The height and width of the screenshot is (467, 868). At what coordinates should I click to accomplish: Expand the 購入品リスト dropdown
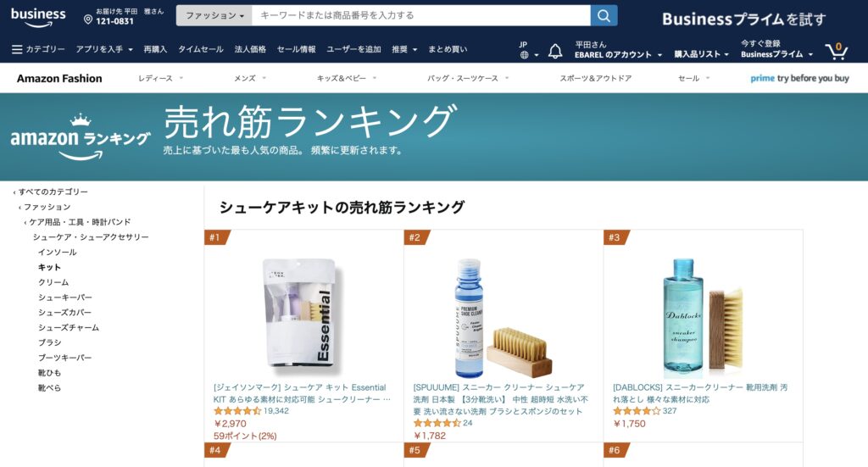coord(701,54)
